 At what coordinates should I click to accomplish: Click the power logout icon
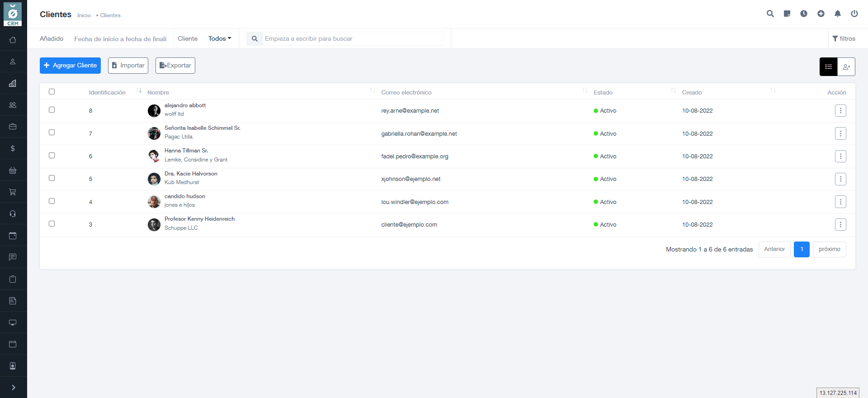pos(854,14)
